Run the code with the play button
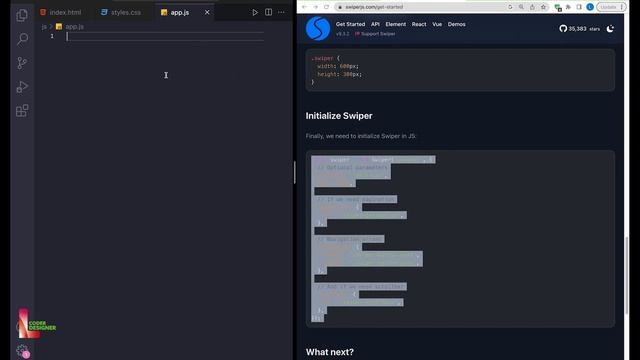This screenshot has height=360, width=640. pos(255,13)
